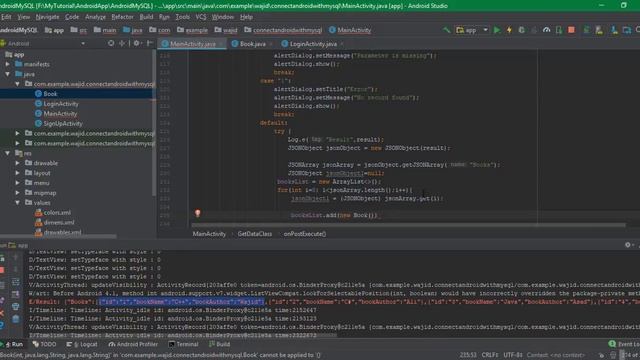Viewport: 640px width, 360px height.
Task: Collapse the java folder
Action: click(x=8, y=74)
